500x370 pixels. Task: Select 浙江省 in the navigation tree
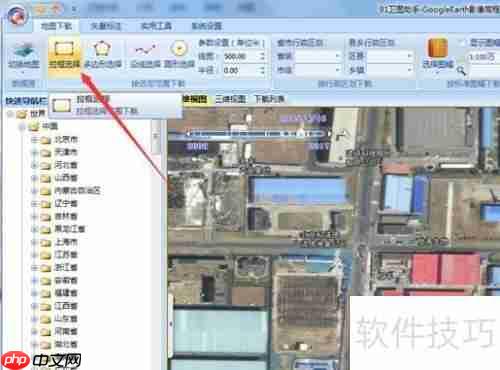[x=66, y=267]
